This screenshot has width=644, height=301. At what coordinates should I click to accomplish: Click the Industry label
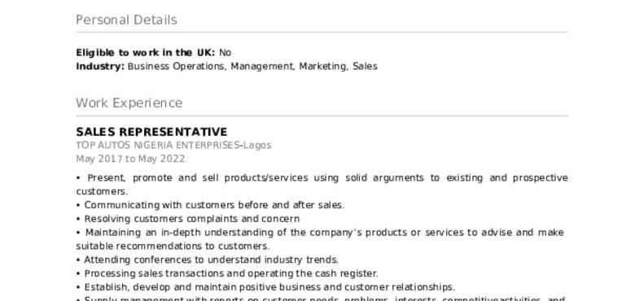pyautogui.click(x=100, y=66)
